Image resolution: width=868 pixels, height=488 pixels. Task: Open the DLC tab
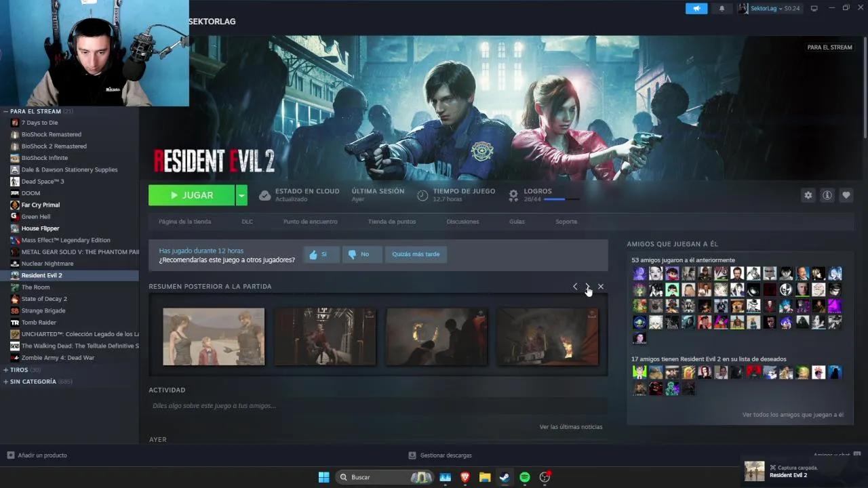coord(247,222)
